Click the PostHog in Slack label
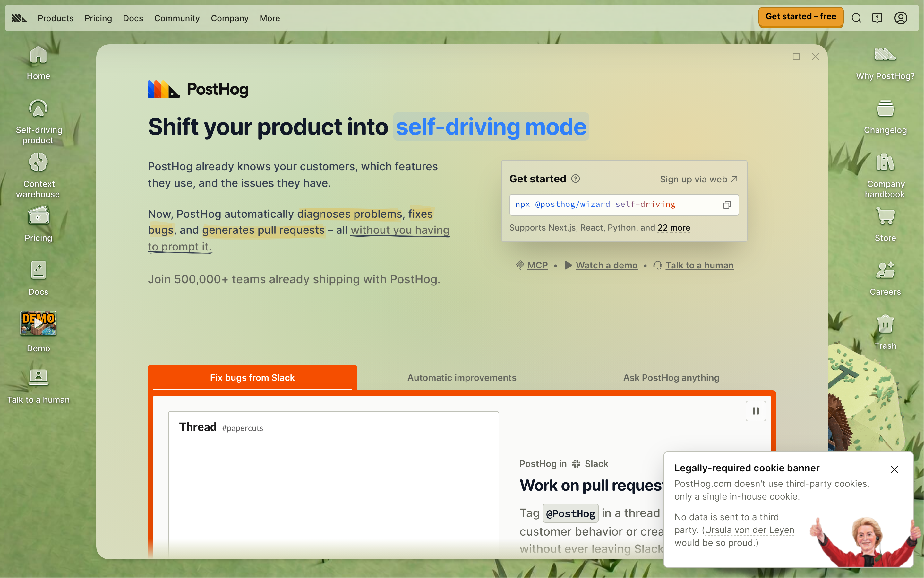This screenshot has height=578, width=924. [x=564, y=464]
